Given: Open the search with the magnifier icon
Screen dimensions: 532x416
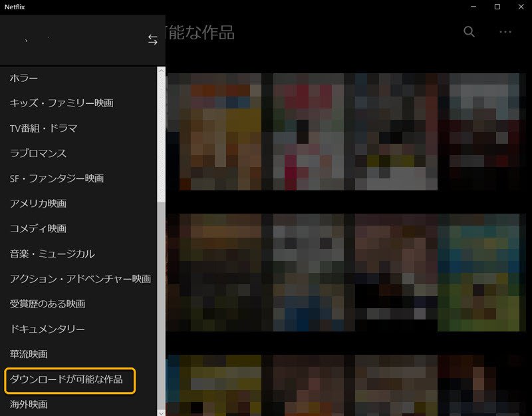Looking at the screenshot, I should (x=469, y=32).
